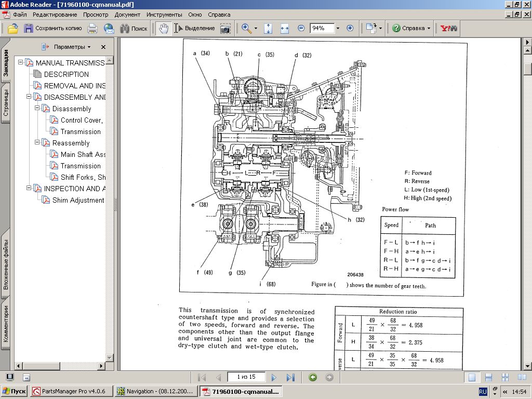Click the Snapshot camera tool
Screen dimensions: 532x399
tap(225, 29)
